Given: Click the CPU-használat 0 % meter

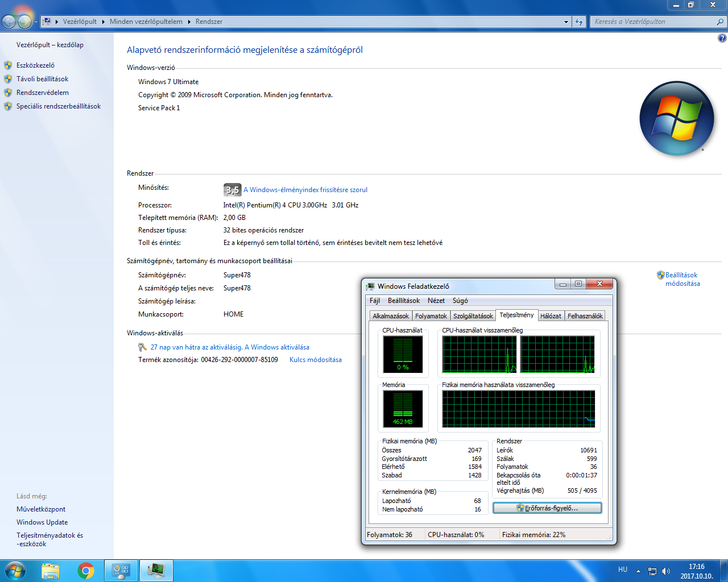Looking at the screenshot, I should (x=403, y=354).
